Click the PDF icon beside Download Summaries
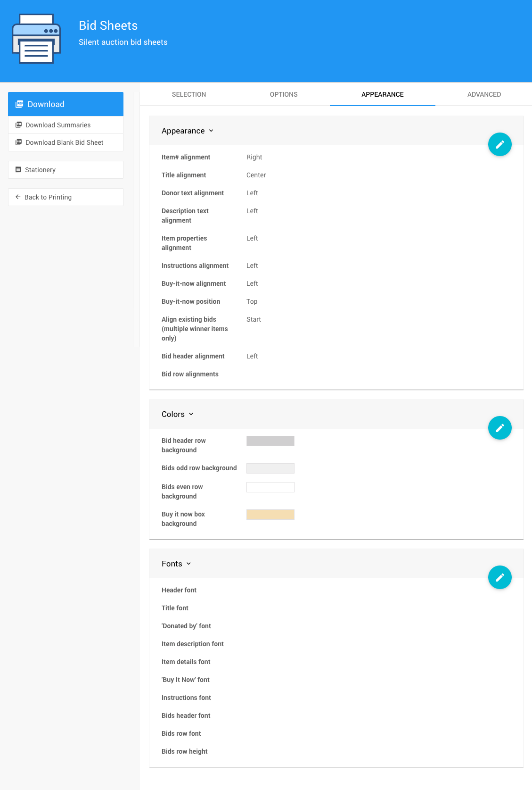532x790 pixels. pos(19,125)
